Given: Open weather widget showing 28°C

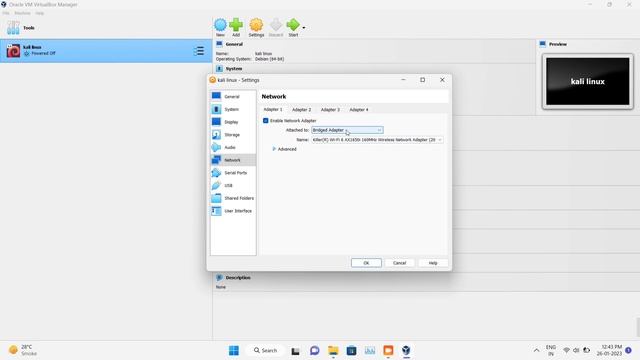Looking at the screenshot, I should (23, 350).
